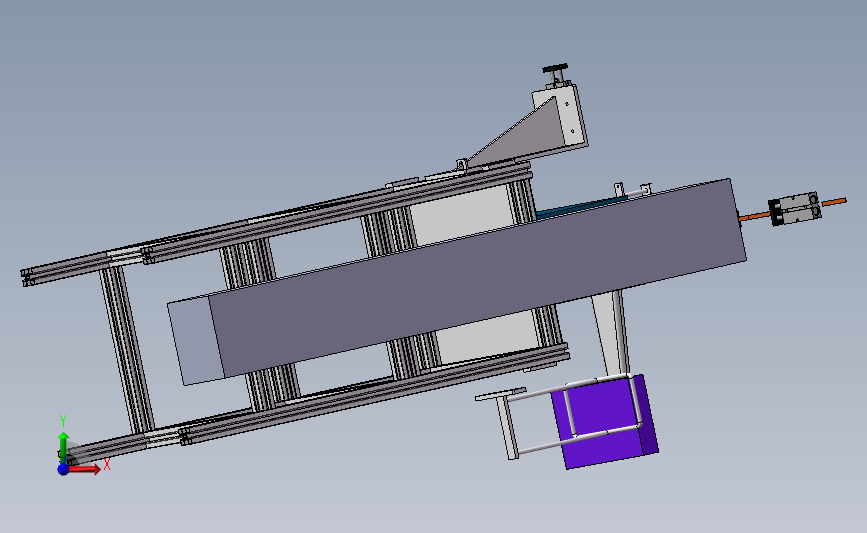
Task: Click the green Y axis arrow of the triad
Action: 64,445
